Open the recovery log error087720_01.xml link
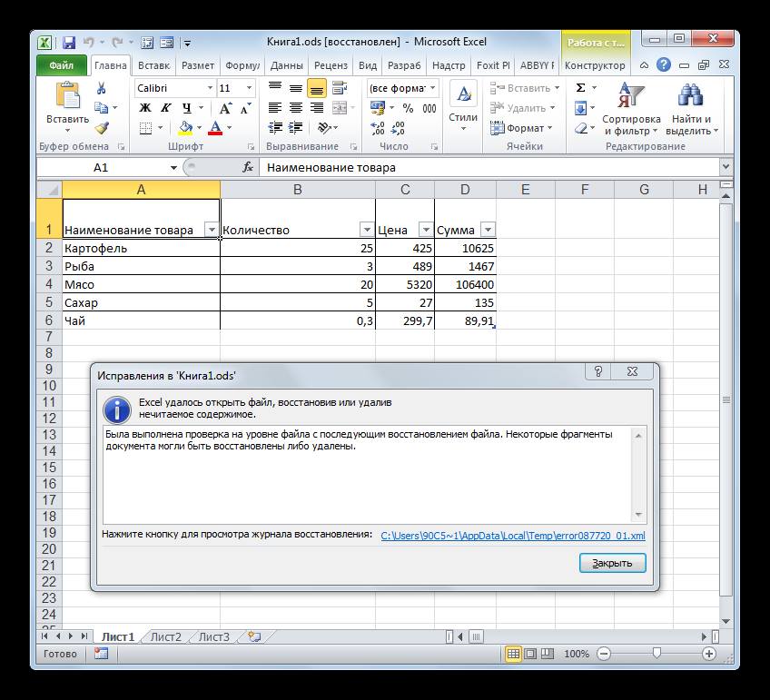The image size is (770, 700). [513, 536]
